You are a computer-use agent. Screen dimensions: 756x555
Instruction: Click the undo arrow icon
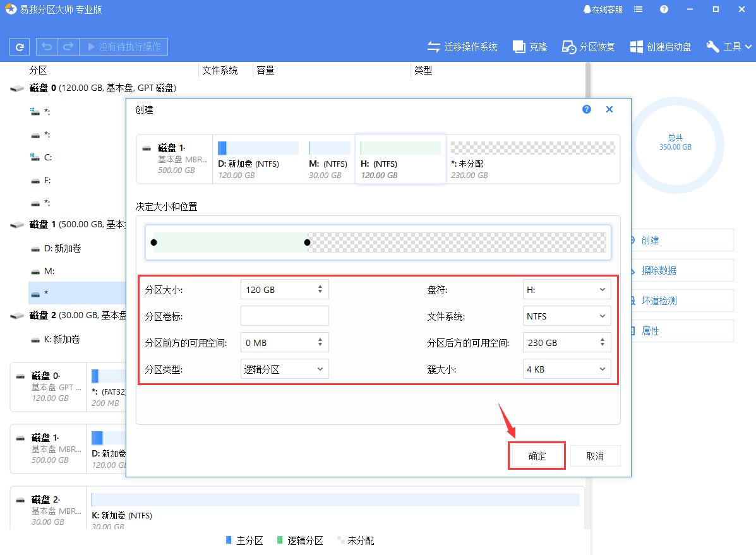pos(45,46)
